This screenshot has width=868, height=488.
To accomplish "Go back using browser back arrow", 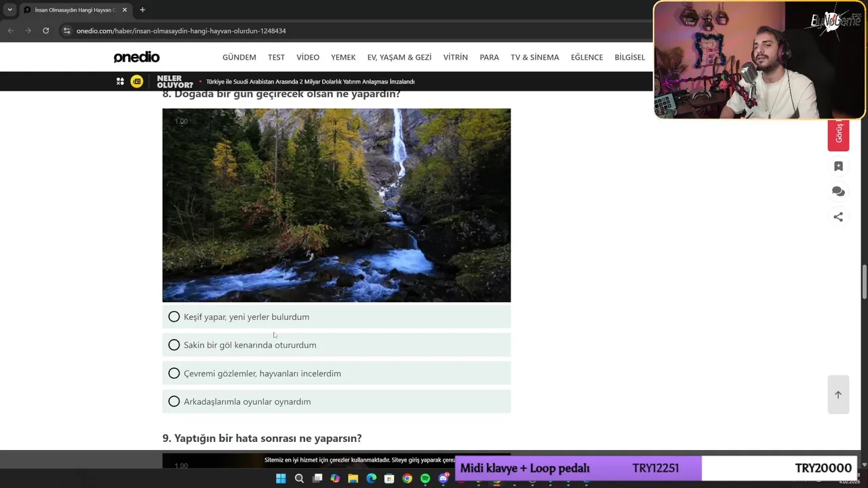I will click(x=10, y=30).
